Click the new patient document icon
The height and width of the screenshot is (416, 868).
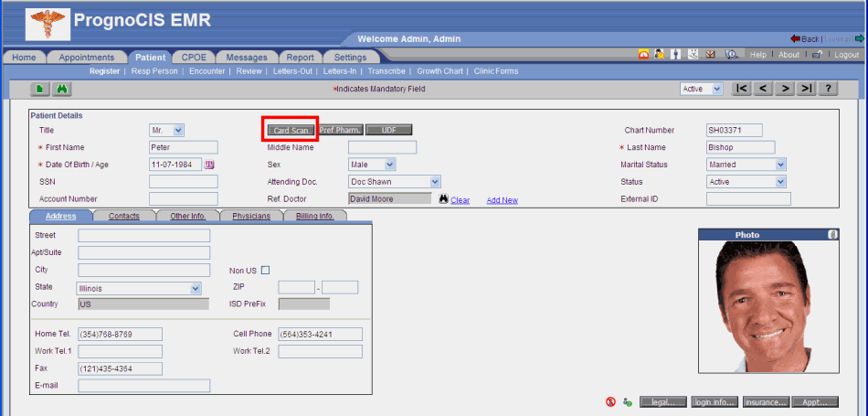tap(40, 89)
